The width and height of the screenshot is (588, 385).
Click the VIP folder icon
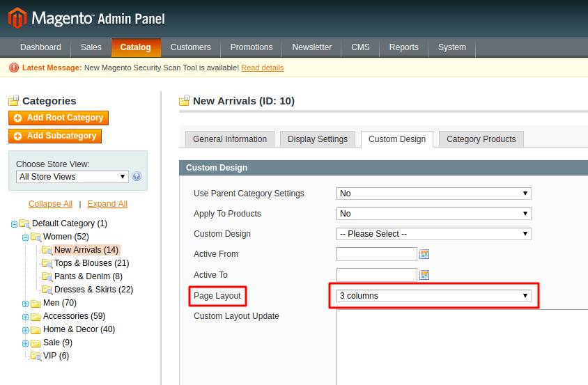[36, 356]
